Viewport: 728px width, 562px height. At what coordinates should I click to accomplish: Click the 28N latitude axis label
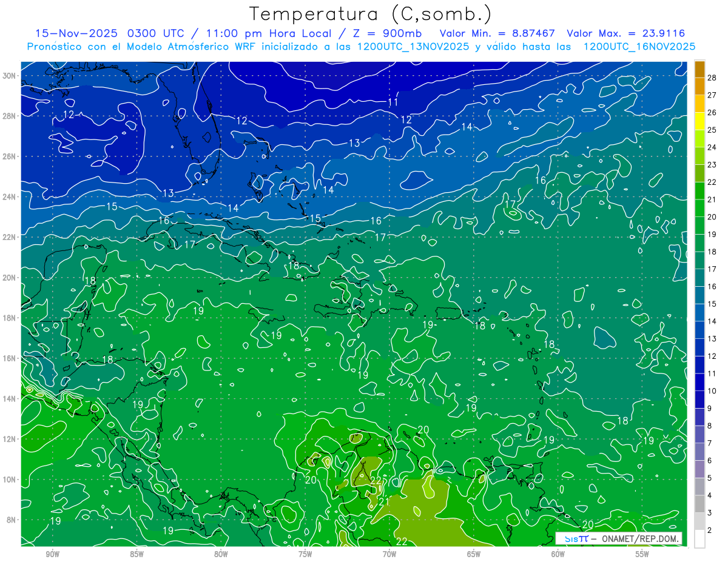coord(10,116)
